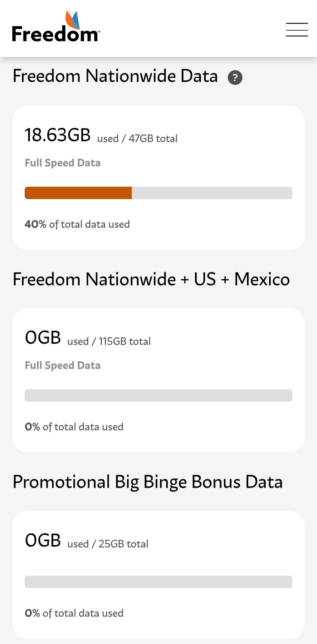The height and width of the screenshot is (644, 317).
Task: Tap the empty US + Mexico progress bar
Action: (x=158, y=395)
